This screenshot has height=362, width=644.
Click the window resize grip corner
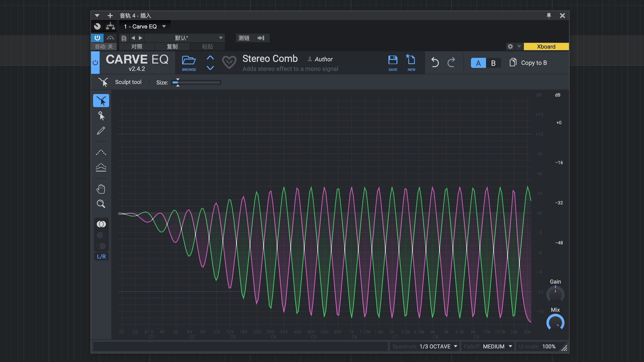pyautogui.click(x=565, y=348)
